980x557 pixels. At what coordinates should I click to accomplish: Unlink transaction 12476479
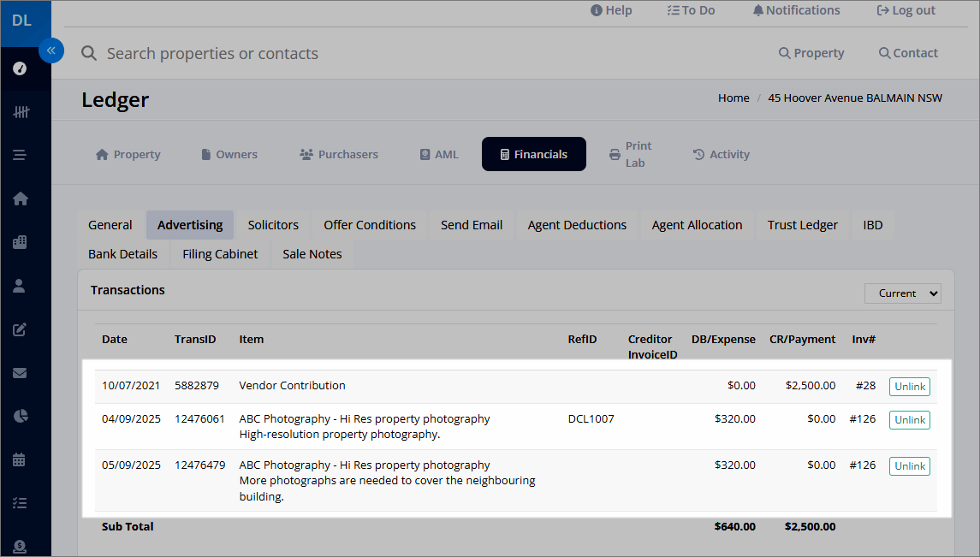tap(909, 466)
